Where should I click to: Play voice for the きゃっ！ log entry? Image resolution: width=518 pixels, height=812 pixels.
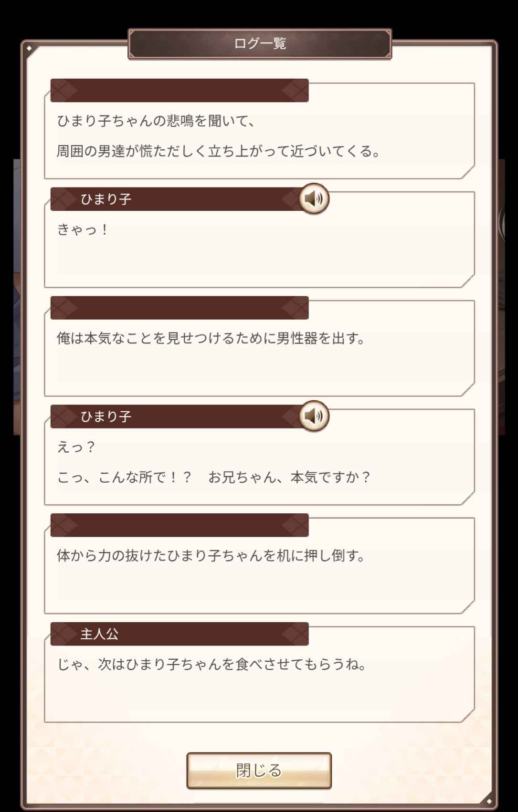click(x=314, y=198)
